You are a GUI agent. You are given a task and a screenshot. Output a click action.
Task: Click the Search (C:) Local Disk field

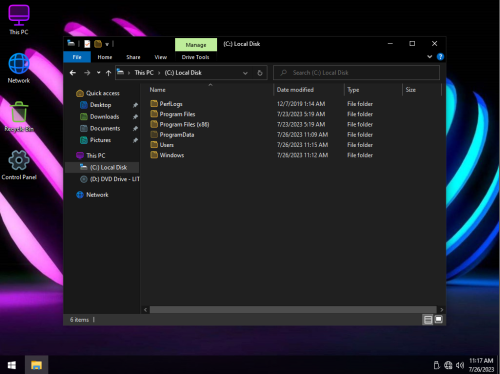356,73
